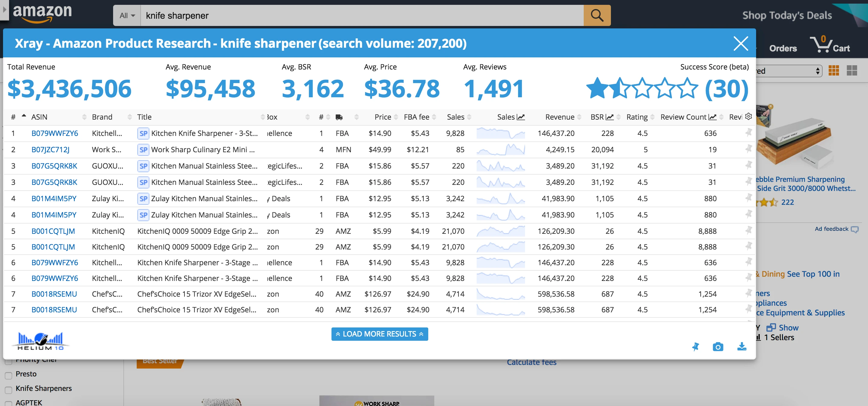Take a screenshot with the camera icon
This screenshot has height=406, width=868.
pos(718,346)
